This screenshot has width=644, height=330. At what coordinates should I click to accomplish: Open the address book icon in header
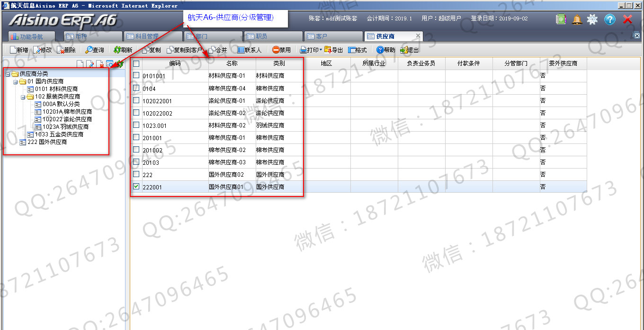coord(561,19)
